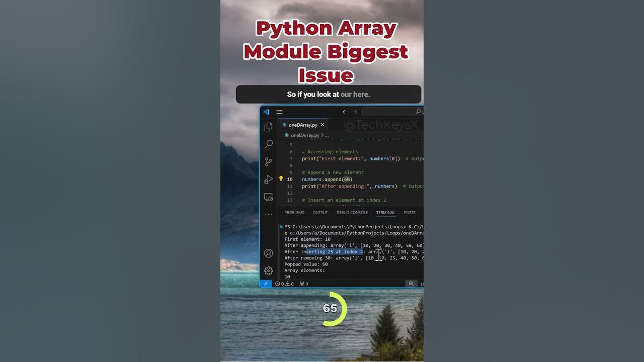Expand the breadcrumb ellipsis after oneDArray.py
The height and width of the screenshot is (362, 644).
click(327, 135)
